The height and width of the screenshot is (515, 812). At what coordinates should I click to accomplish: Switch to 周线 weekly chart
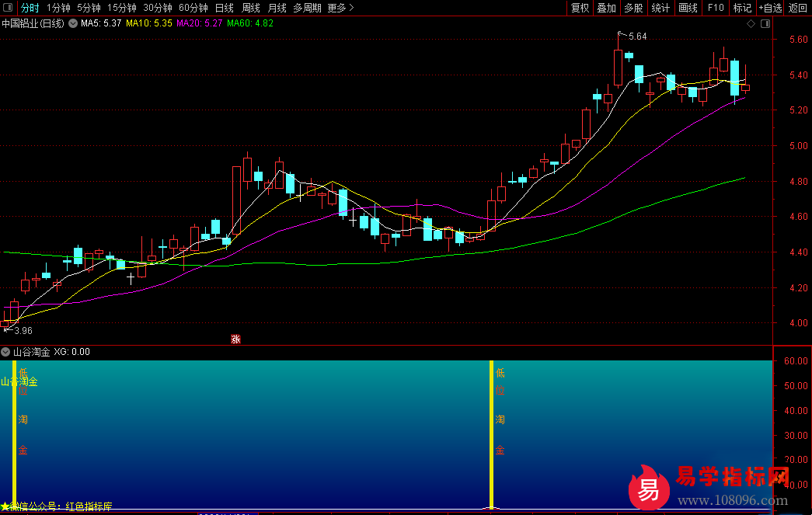pos(251,8)
